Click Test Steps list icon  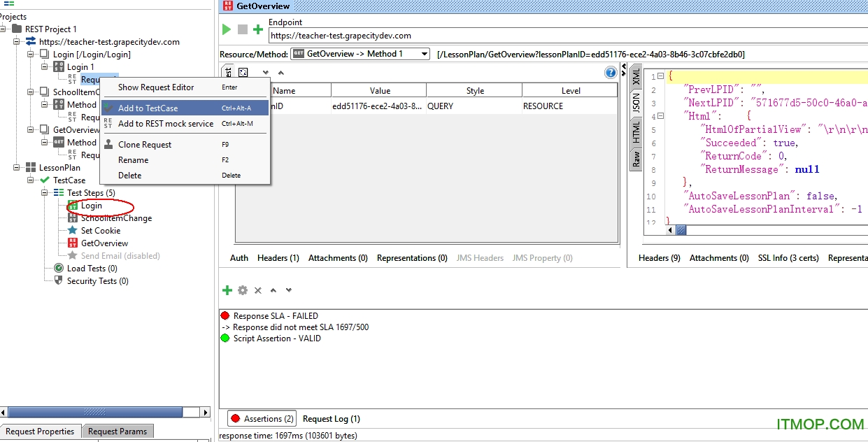[59, 192]
